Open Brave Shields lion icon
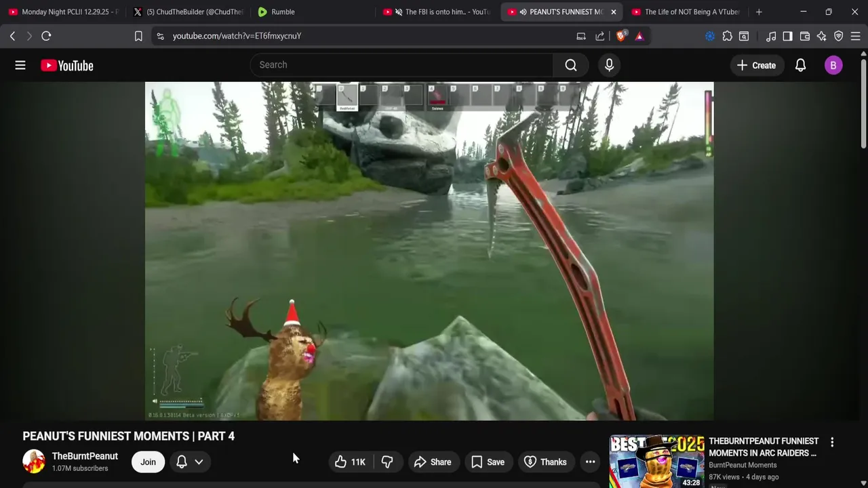 (x=621, y=36)
